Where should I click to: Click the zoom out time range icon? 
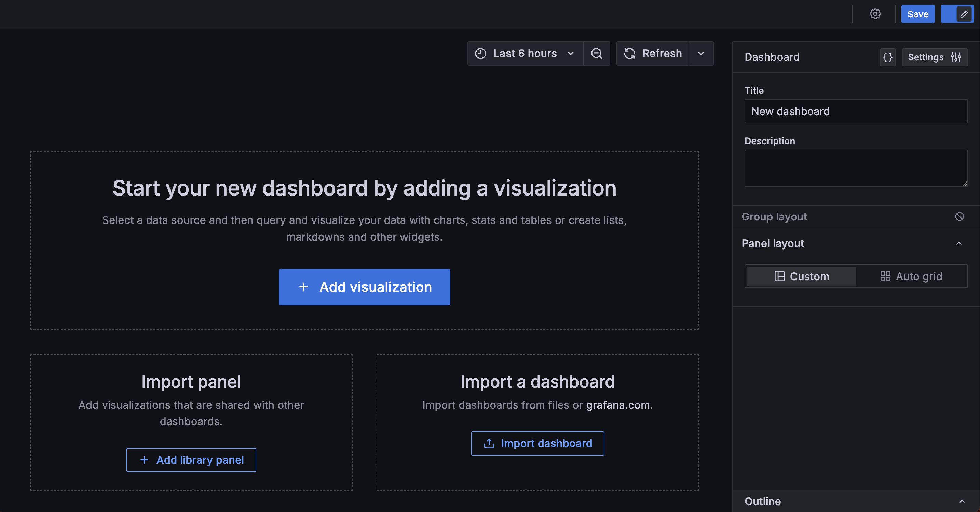click(596, 53)
